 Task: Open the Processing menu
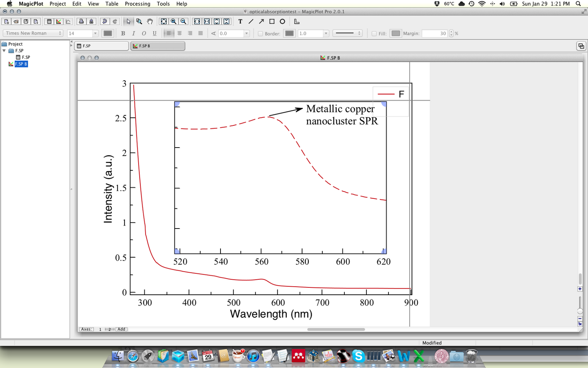137,4
